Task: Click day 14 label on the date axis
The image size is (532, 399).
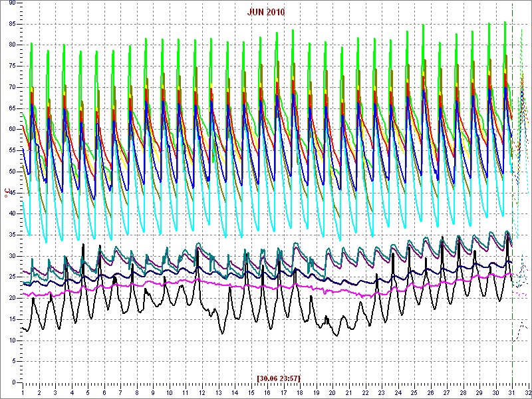Action: point(235,392)
